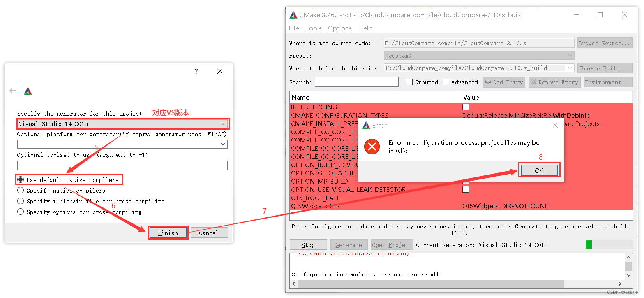Click Debug;Release;MinSizeRel;RelWithDebInfo value
This screenshot has width=644, height=298.
pyautogui.click(x=526, y=115)
